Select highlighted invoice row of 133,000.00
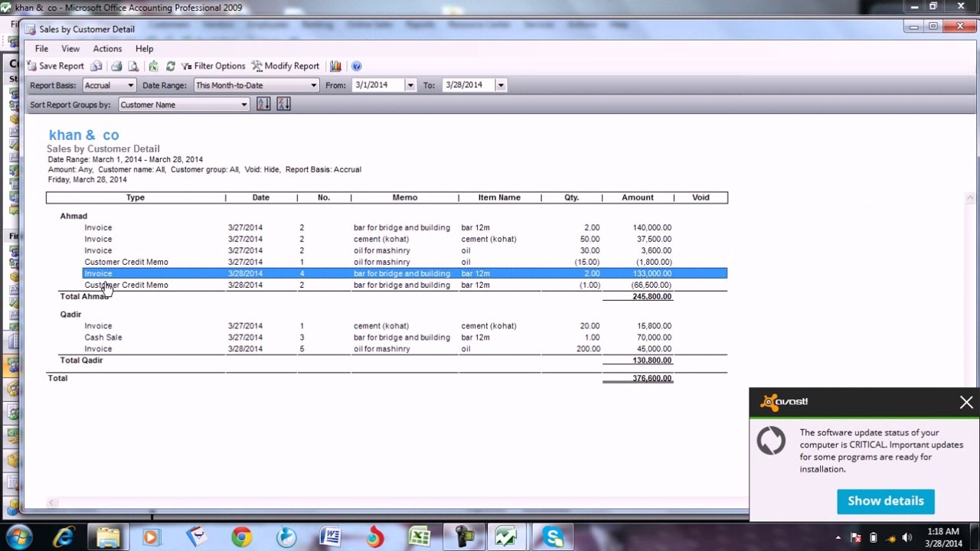Viewport: 980px width, 551px height. (404, 273)
